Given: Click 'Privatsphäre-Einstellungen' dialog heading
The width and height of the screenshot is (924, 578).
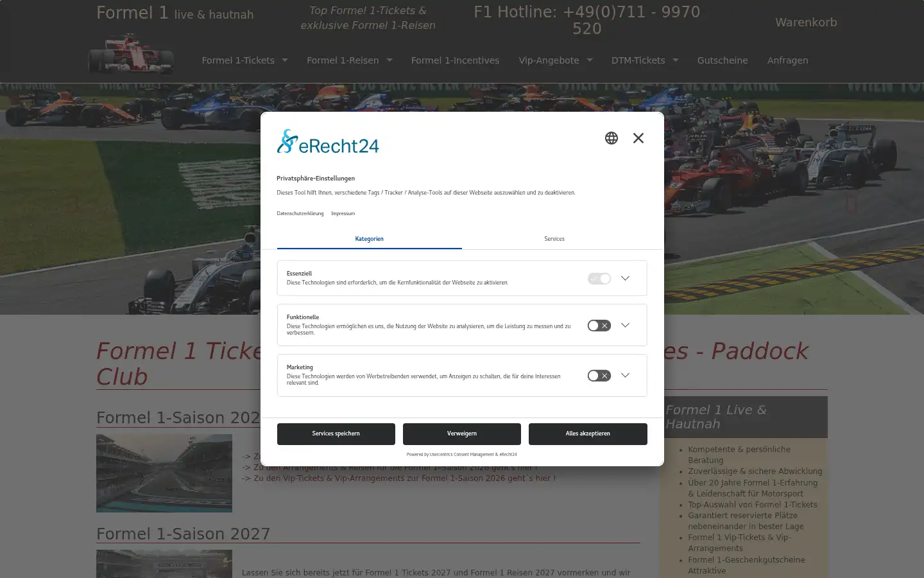Looking at the screenshot, I should (x=316, y=179).
